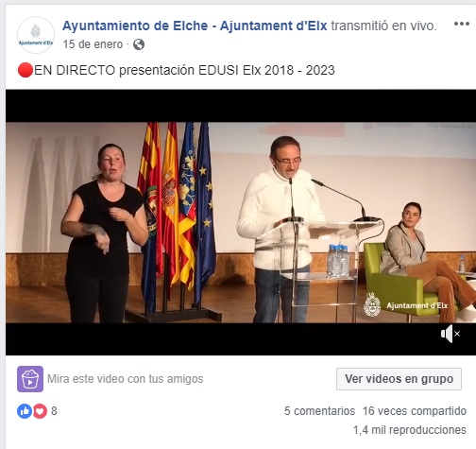Screen dimensions: 476x449
Task: Click the Ajuntament d'Elx watermark logo in video
Action: (405, 304)
